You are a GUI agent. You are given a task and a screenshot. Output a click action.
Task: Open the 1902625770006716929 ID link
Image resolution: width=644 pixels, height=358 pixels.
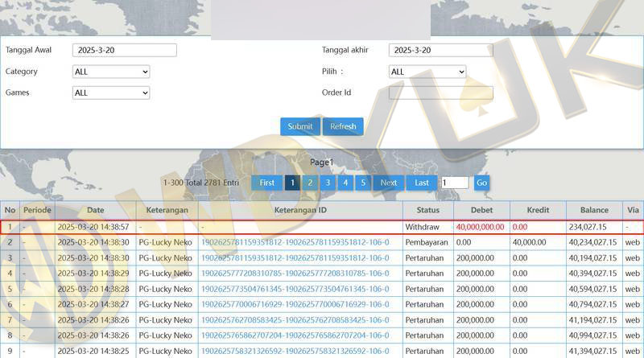pos(295,305)
